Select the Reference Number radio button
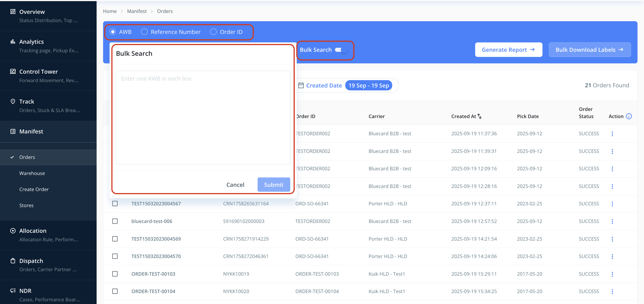 click(144, 32)
